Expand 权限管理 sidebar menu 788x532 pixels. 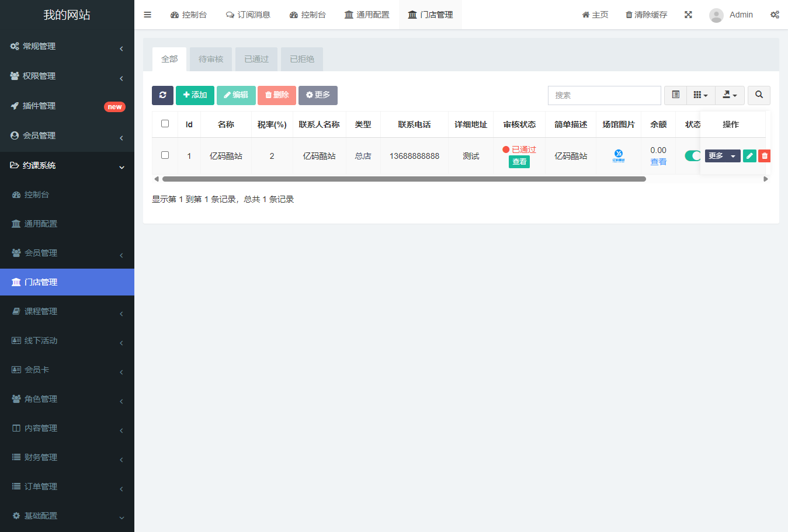click(x=67, y=76)
